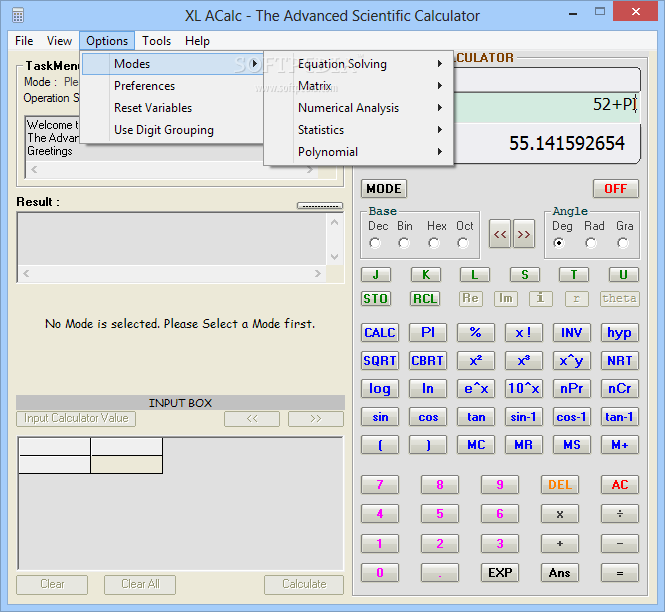
Task: Click the Ans button
Action: [x=559, y=573]
